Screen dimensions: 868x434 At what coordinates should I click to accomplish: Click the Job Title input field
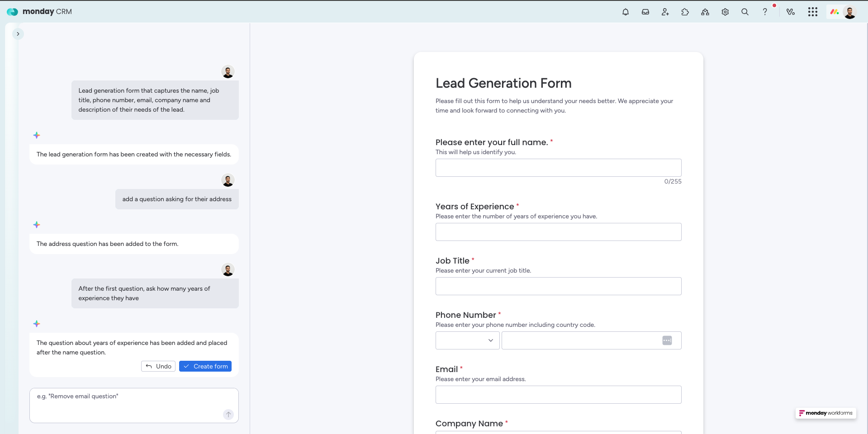[558, 286]
